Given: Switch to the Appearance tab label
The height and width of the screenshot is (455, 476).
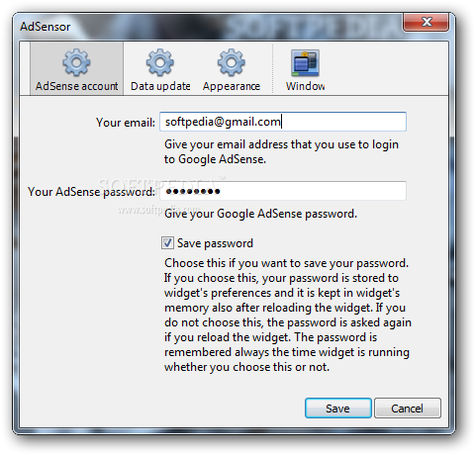Looking at the screenshot, I should (232, 86).
